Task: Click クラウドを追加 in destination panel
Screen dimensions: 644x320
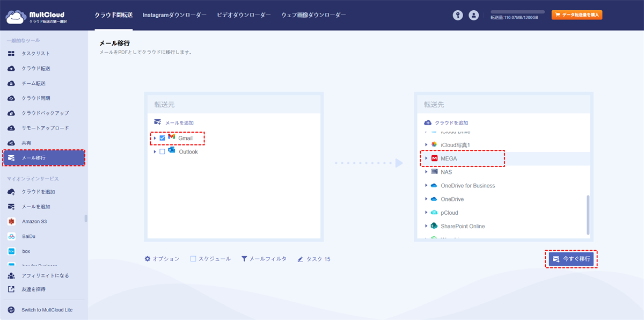Action: [446, 122]
